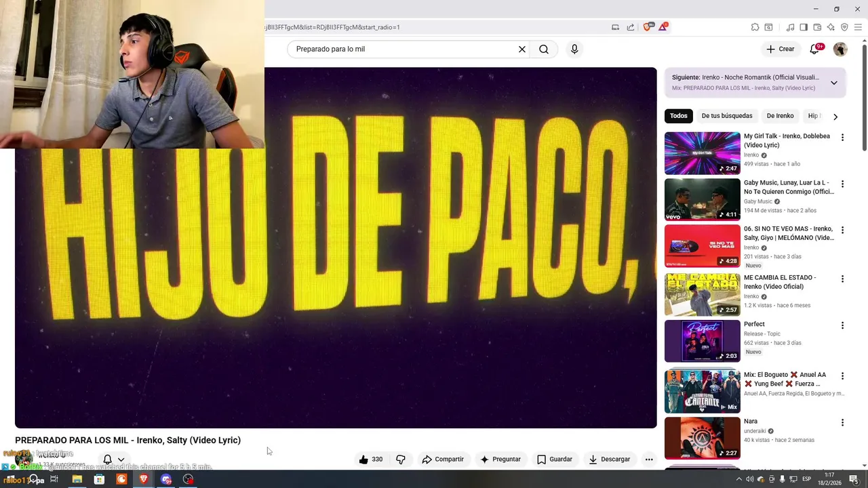868x488 pixels.
Task: Open ME CAMBIA EL ESTADO thumbnail
Action: pyautogui.click(x=703, y=295)
